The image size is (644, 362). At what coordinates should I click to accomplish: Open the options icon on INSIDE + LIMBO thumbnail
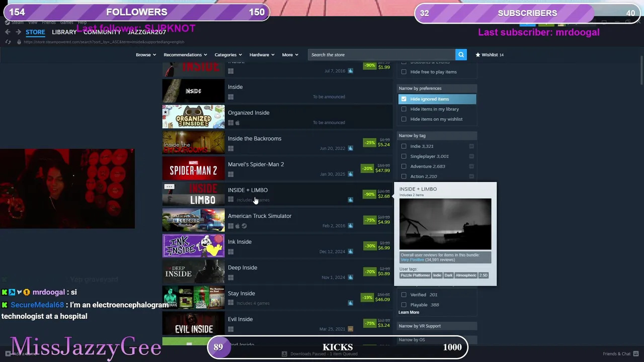point(169,187)
